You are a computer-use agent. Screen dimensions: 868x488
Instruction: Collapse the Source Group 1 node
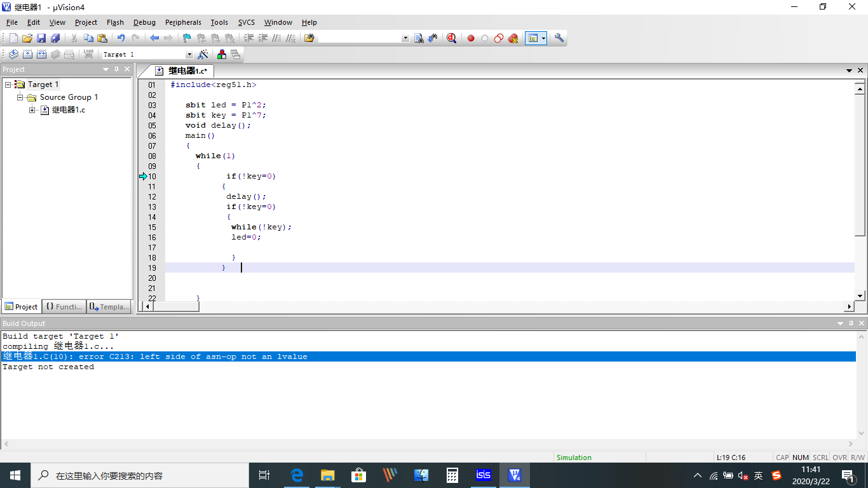[x=20, y=97]
